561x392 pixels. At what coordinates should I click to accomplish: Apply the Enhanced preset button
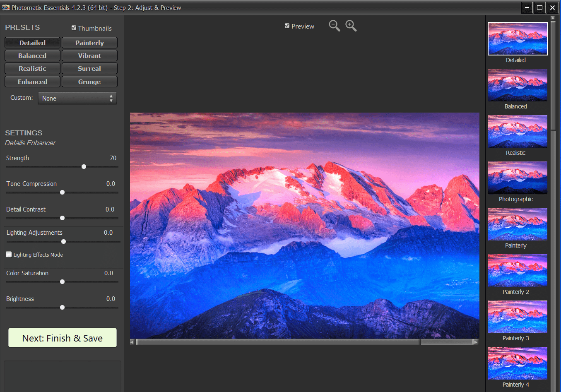pyautogui.click(x=32, y=82)
